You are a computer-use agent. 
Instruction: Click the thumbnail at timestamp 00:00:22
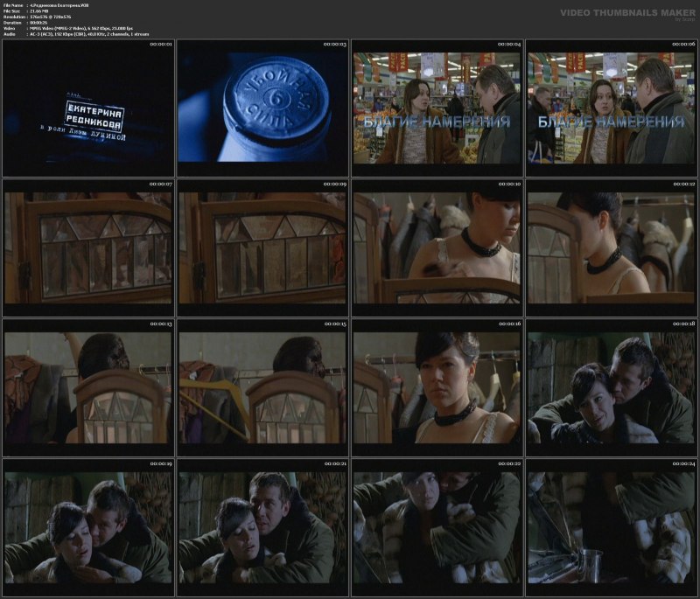(x=437, y=526)
